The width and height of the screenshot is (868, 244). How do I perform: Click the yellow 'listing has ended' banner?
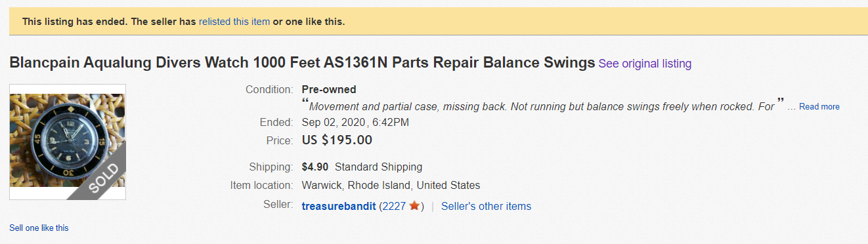click(438, 22)
